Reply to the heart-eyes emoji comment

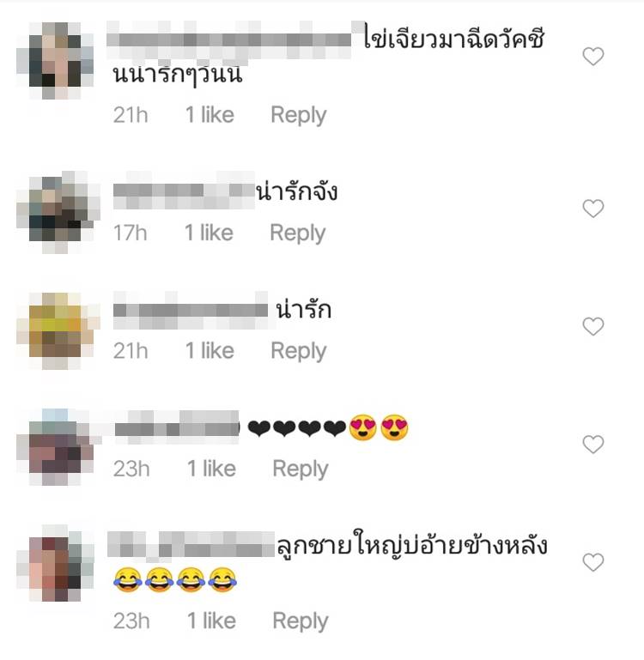(301, 469)
